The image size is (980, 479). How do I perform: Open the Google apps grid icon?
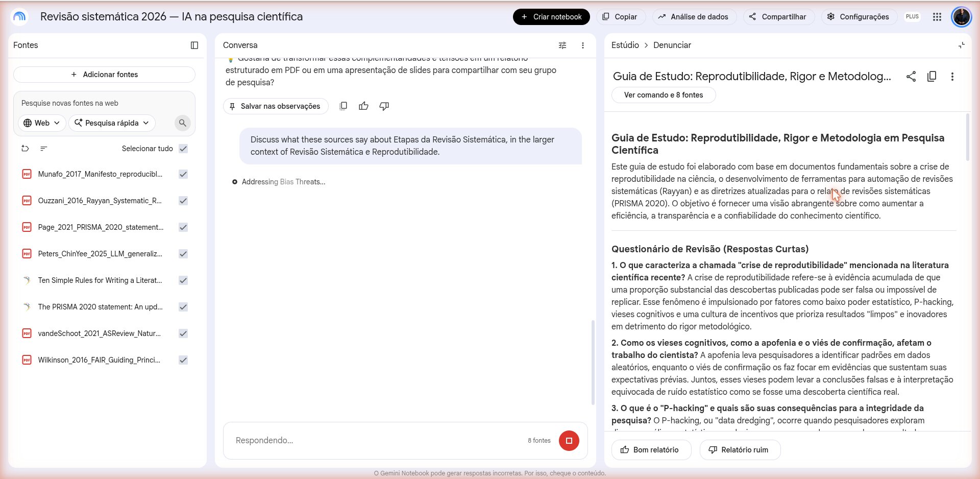pyautogui.click(x=937, y=17)
